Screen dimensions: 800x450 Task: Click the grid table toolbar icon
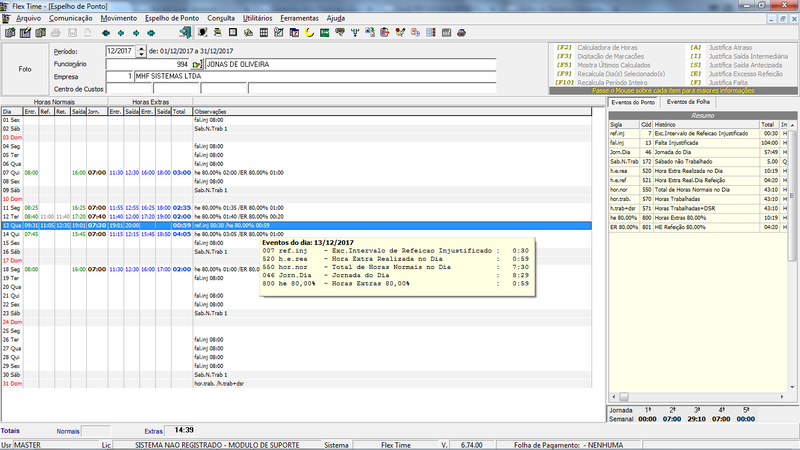tap(264, 33)
